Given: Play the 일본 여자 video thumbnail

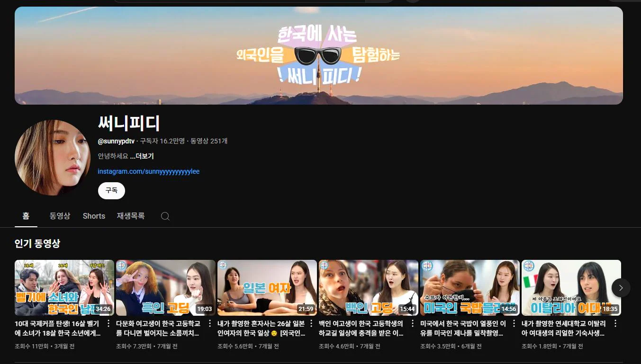Looking at the screenshot, I should [x=267, y=287].
